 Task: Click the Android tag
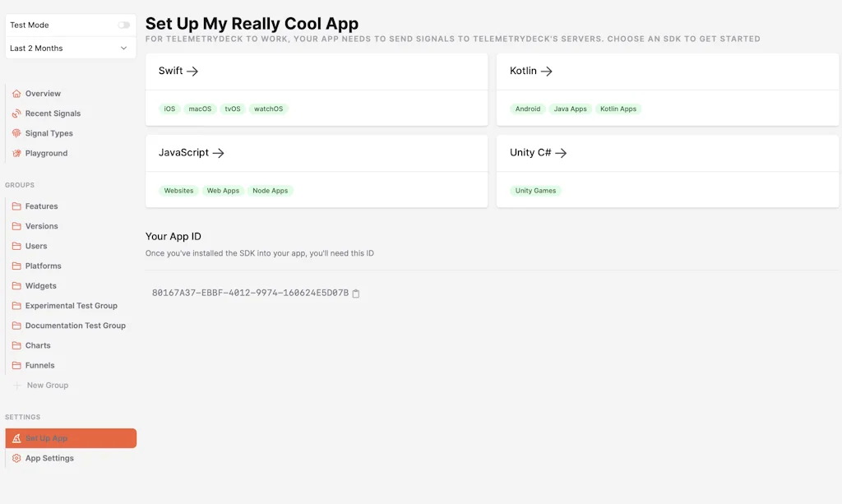click(x=528, y=109)
